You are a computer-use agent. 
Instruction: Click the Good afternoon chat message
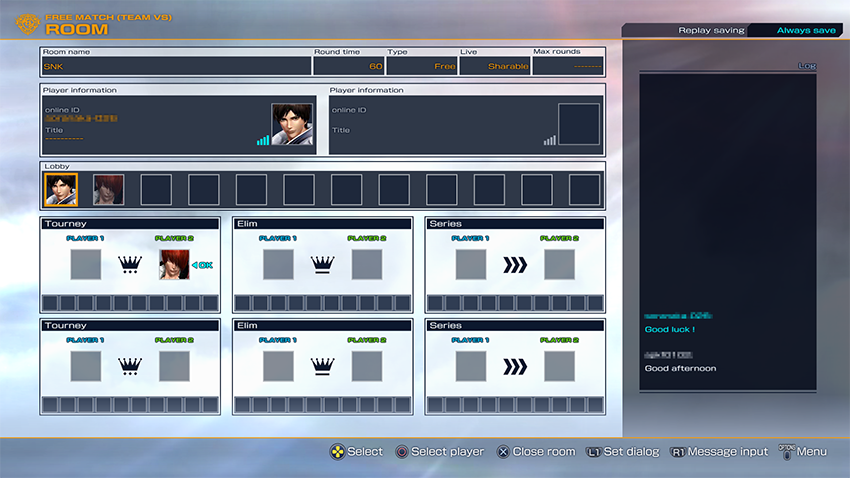tap(680, 369)
